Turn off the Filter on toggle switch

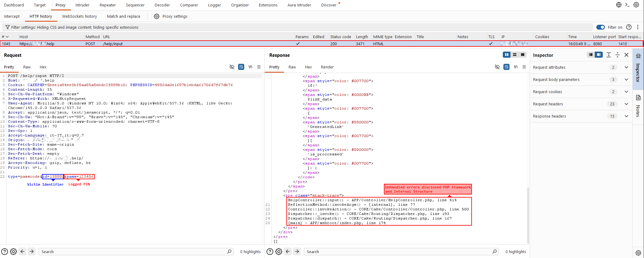[600, 27]
